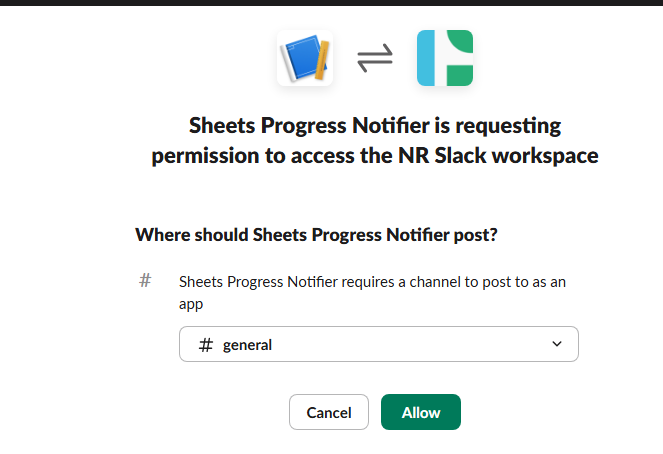Select the 'general' channel name text
The image size is (663, 454).
click(x=247, y=345)
